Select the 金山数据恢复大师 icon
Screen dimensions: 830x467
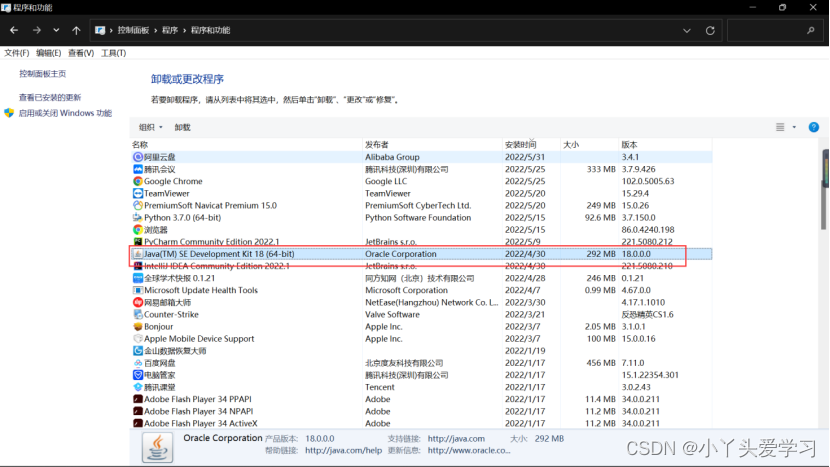pos(138,351)
